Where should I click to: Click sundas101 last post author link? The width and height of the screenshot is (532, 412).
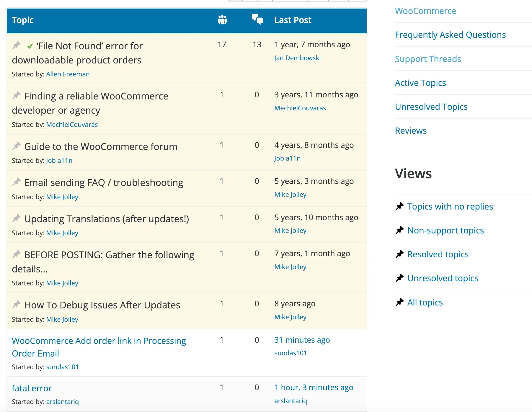point(291,353)
